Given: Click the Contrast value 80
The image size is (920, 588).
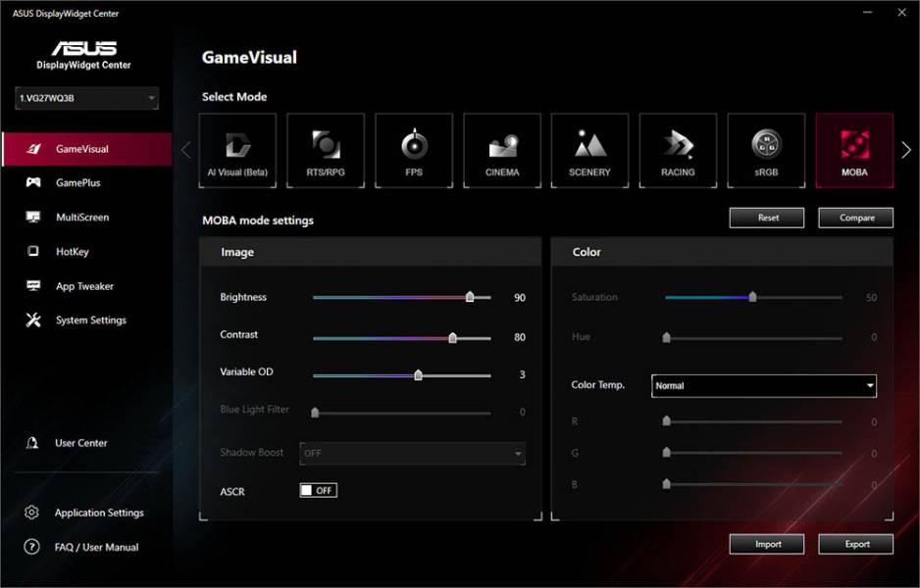Looking at the screenshot, I should click(520, 337).
